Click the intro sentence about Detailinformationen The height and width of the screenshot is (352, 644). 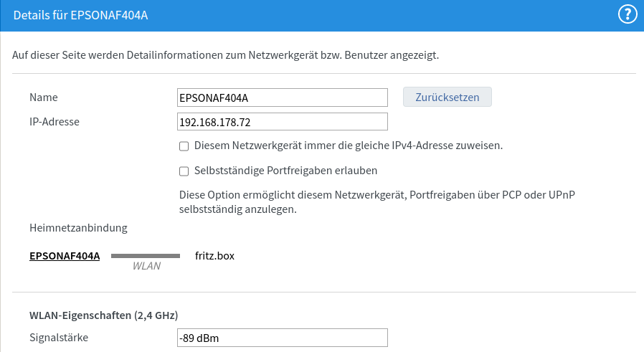click(225, 55)
